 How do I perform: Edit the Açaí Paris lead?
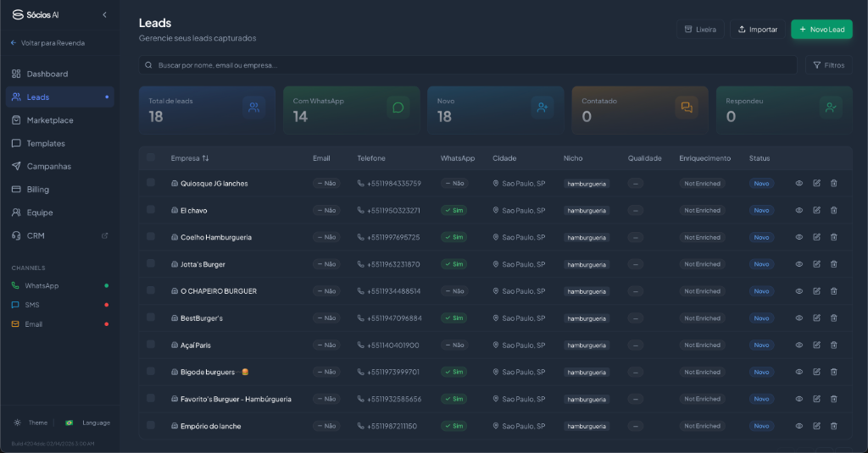pos(816,345)
